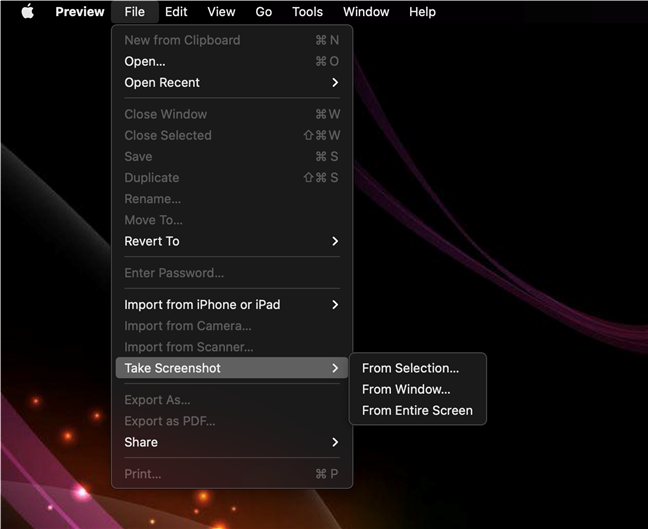Click the Save menu item

pyautogui.click(x=232, y=157)
